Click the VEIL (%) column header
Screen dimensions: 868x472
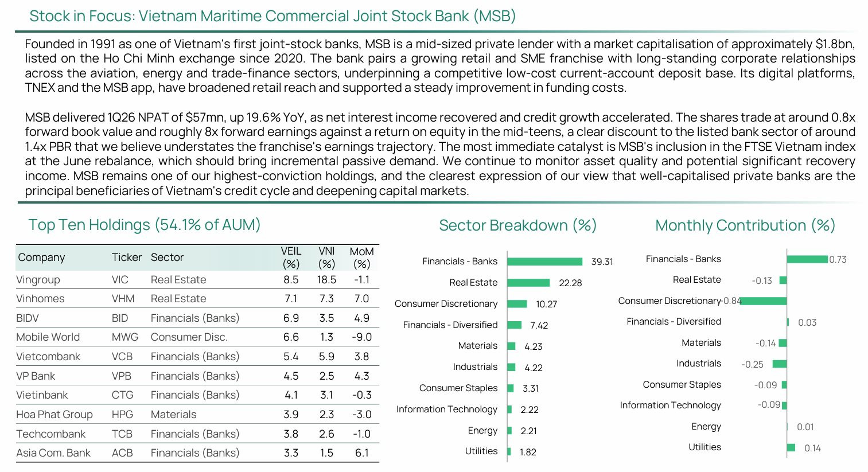(291, 258)
